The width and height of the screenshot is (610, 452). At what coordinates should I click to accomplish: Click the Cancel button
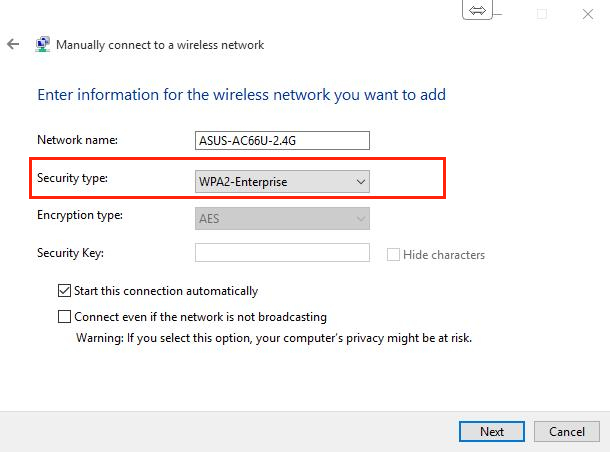point(566,431)
